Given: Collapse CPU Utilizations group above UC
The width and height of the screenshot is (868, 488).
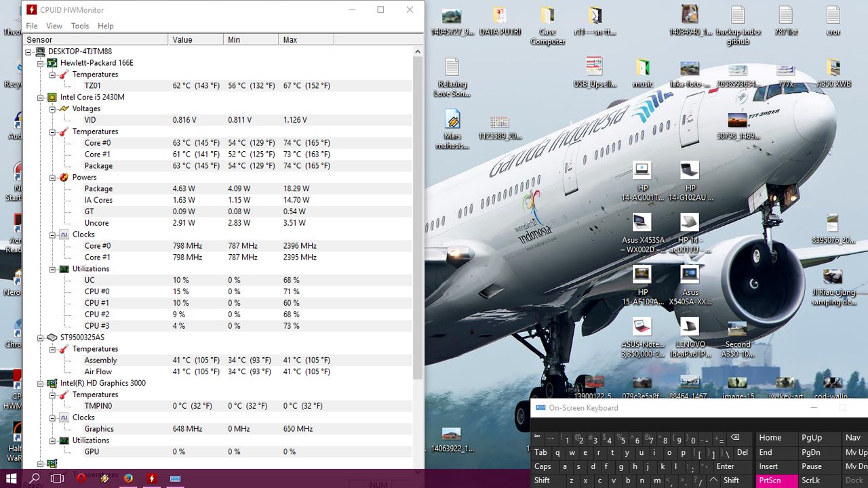Looking at the screenshot, I should point(52,269).
